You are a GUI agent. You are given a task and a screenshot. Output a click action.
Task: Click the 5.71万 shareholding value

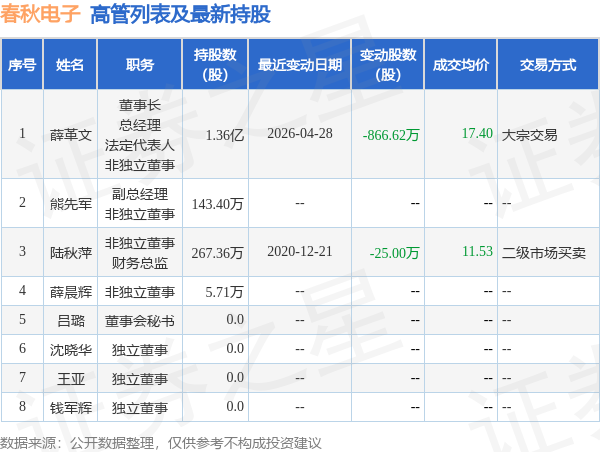coord(225,292)
